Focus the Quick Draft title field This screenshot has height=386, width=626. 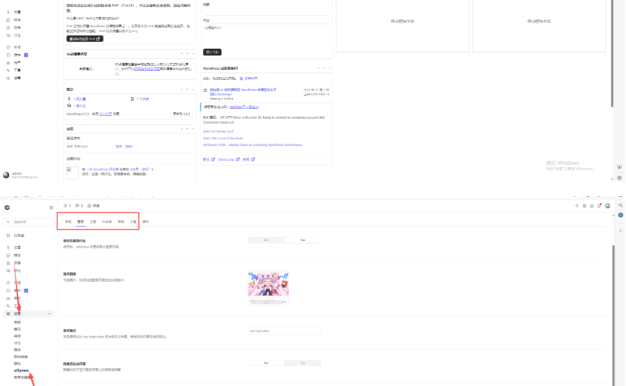pos(266,12)
